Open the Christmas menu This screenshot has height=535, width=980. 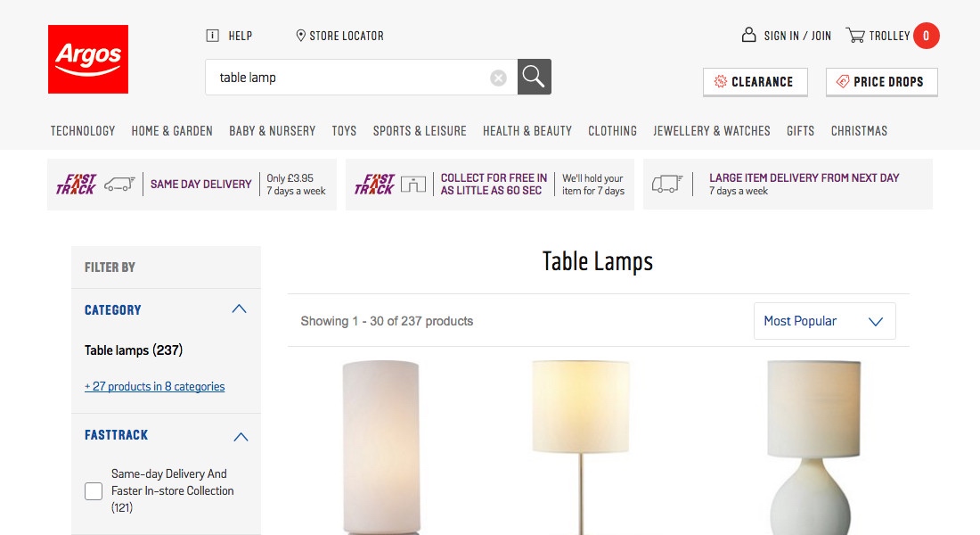click(859, 131)
